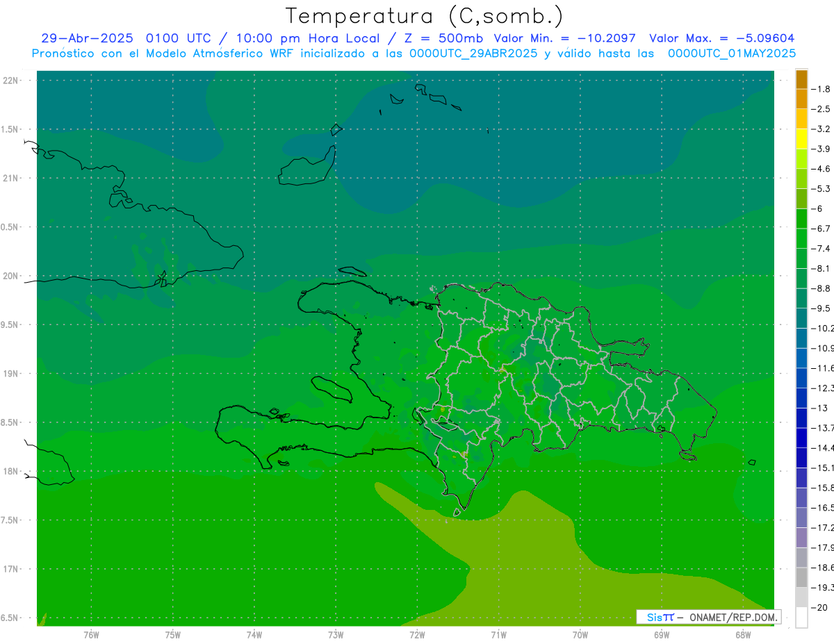Screen dimensions: 834x644
Task: Click the "Temperatura (C,somb.)" chart title
Action: (x=425, y=16)
